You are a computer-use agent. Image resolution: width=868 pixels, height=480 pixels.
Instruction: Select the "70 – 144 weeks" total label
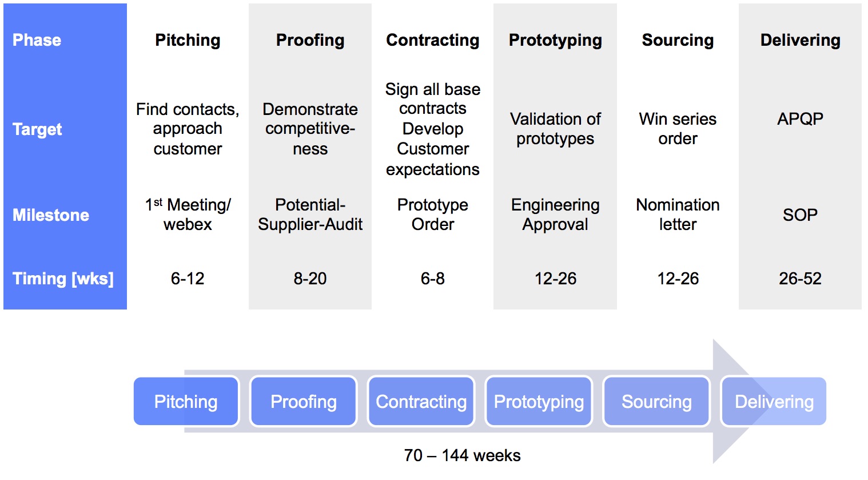coord(462,455)
